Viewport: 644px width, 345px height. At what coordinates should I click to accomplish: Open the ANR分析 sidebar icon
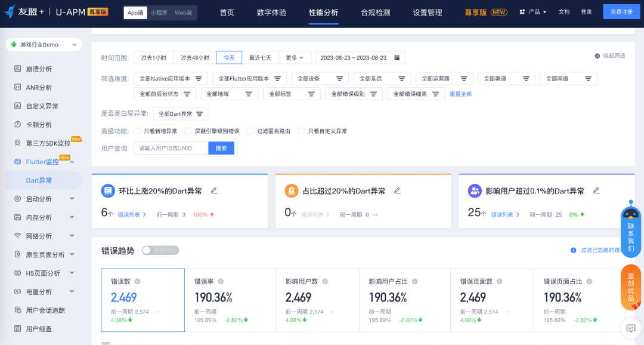(x=18, y=87)
